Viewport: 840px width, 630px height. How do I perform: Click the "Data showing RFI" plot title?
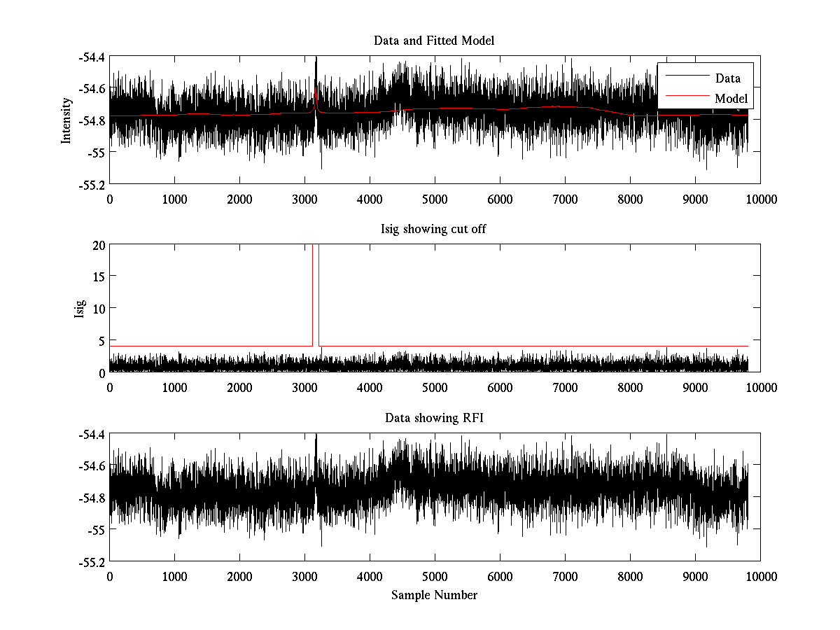pyautogui.click(x=434, y=418)
